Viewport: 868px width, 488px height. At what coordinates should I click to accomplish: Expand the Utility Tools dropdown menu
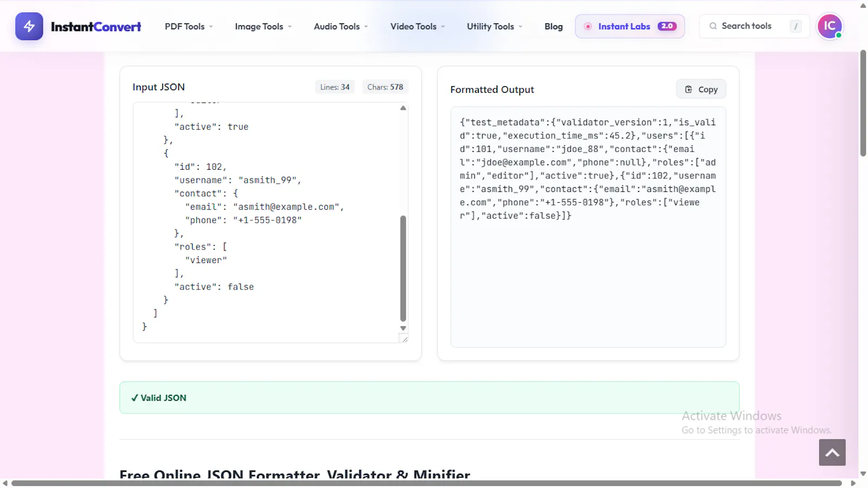pos(495,27)
